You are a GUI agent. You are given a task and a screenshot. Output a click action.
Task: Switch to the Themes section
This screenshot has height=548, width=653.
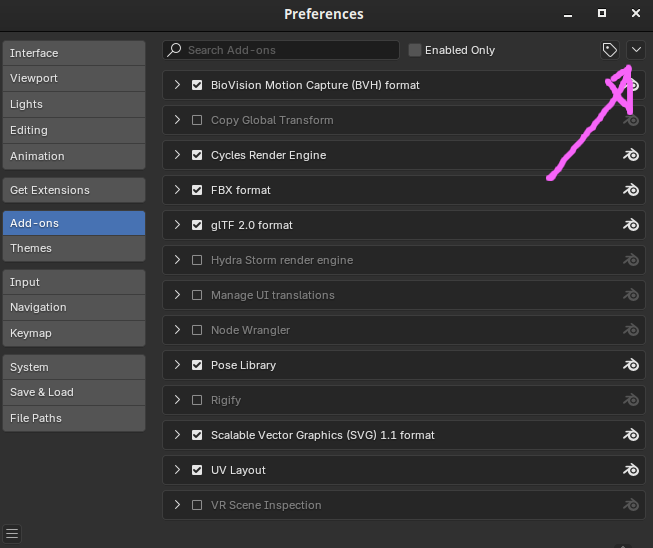tap(74, 248)
